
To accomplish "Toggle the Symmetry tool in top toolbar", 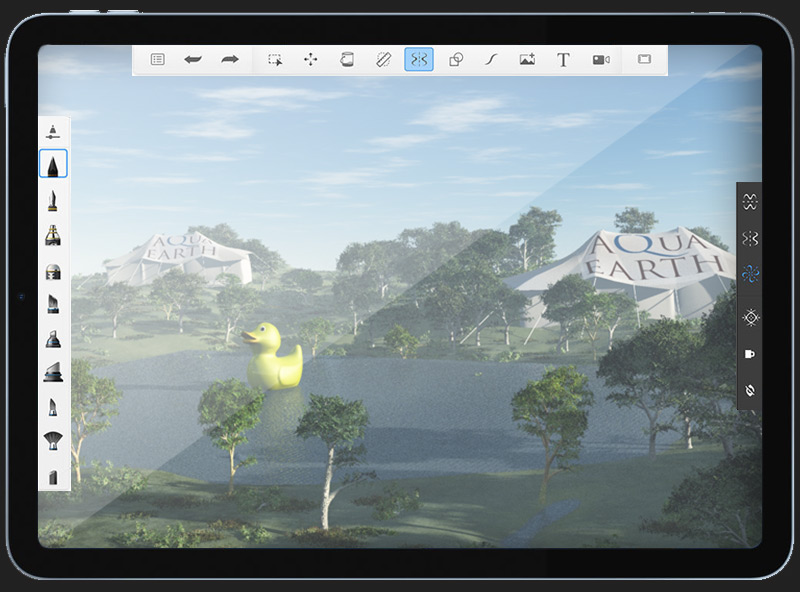I will coord(419,60).
